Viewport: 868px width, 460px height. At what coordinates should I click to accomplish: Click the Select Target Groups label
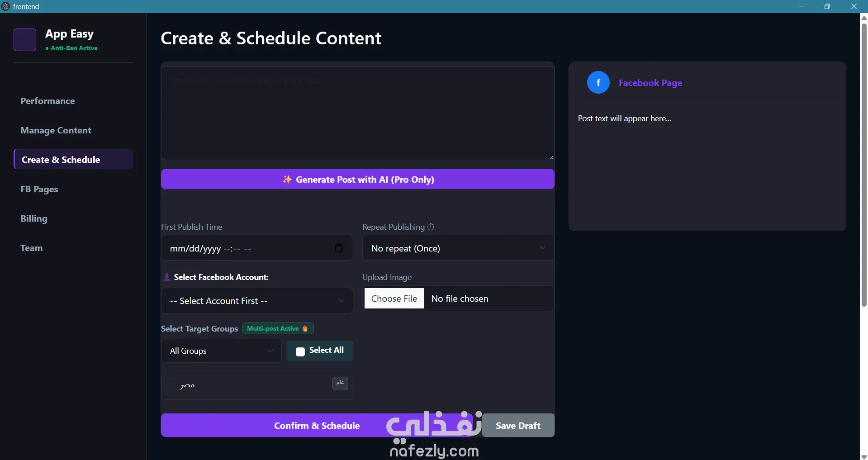pos(199,329)
